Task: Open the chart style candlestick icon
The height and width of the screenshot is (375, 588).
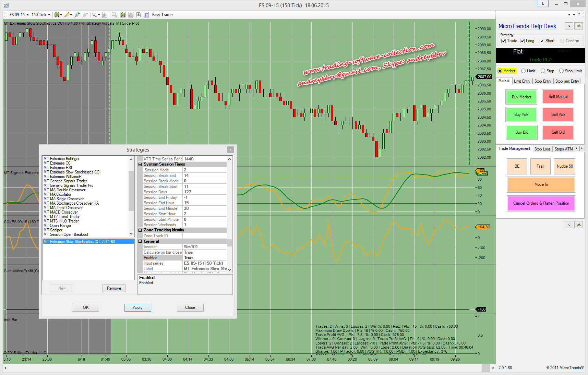Action: click(57, 15)
